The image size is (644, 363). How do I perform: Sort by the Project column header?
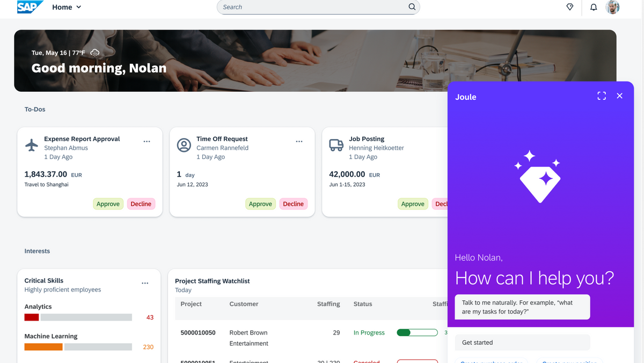point(191,304)
